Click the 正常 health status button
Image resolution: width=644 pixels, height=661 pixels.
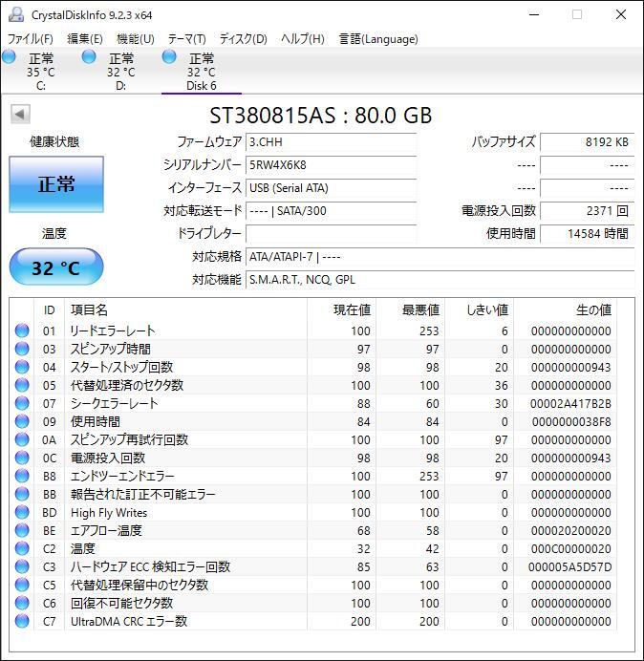56,184
